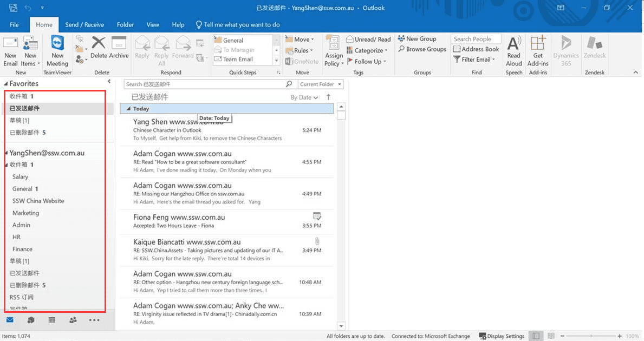Collapse the Favorites section
Viewport: 644px width, 341px height.
(x=6, y=84)
